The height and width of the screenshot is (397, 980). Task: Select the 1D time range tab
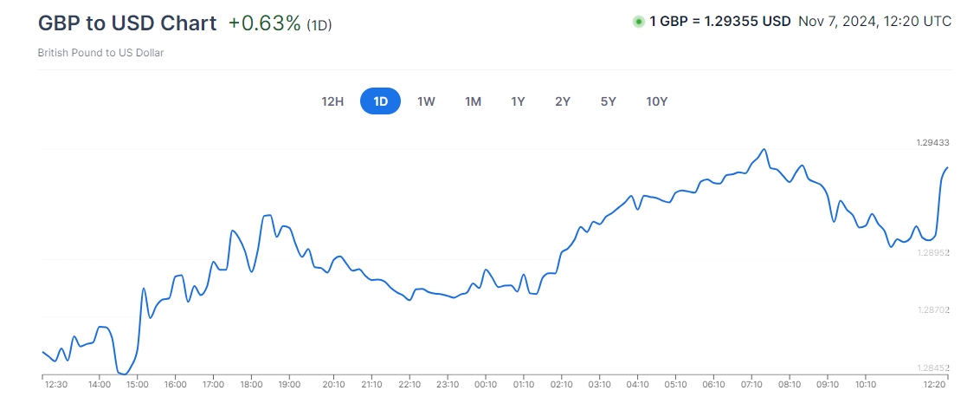[380, 101]
